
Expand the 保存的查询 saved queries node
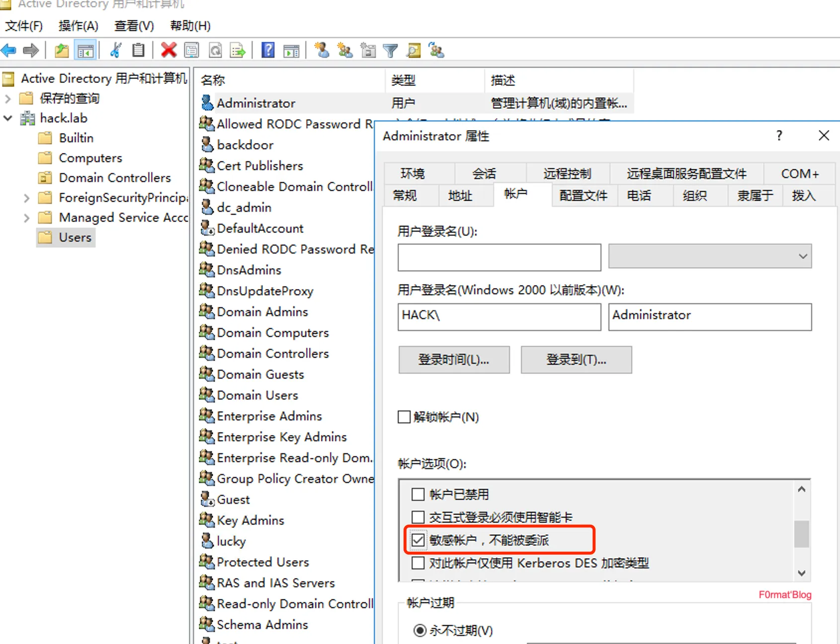8,98
